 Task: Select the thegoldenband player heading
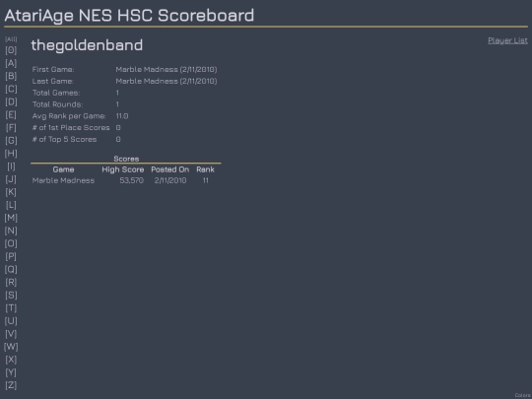[x=87, y=45]
